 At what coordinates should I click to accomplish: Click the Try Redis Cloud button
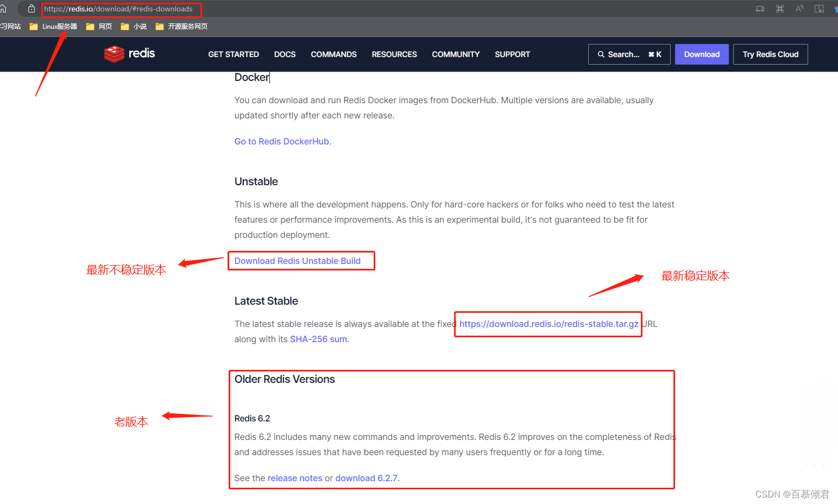tap(770, 54)
